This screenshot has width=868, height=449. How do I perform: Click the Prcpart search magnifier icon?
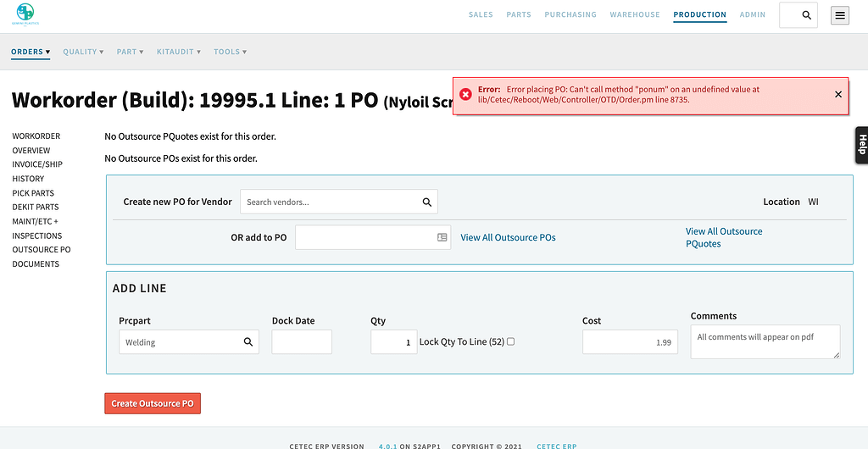[248, 342]
